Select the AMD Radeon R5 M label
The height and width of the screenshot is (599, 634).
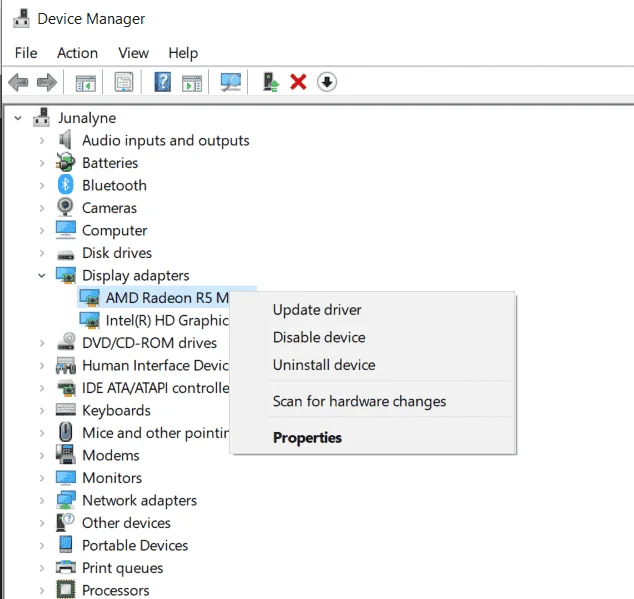[x=167, y=298]
